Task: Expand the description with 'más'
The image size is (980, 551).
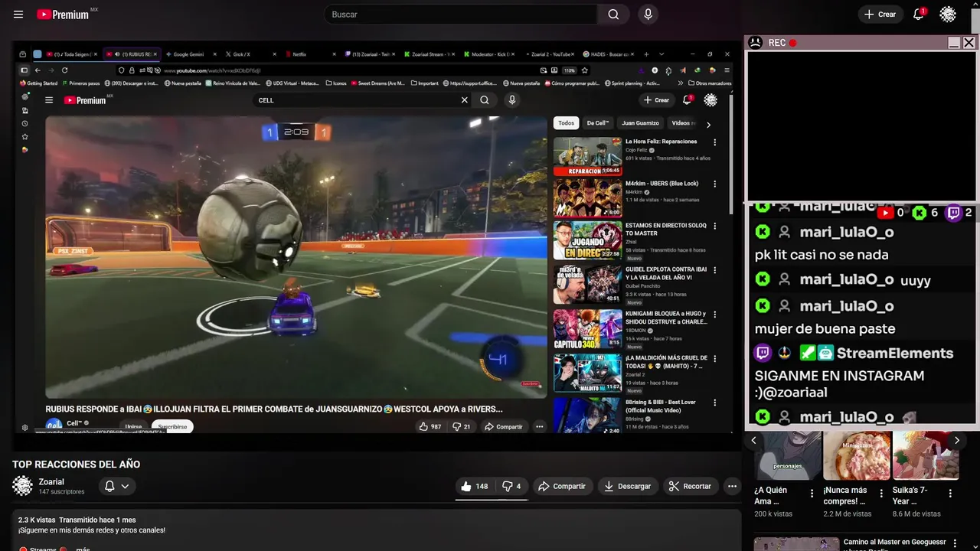Action: pos(83,548)
